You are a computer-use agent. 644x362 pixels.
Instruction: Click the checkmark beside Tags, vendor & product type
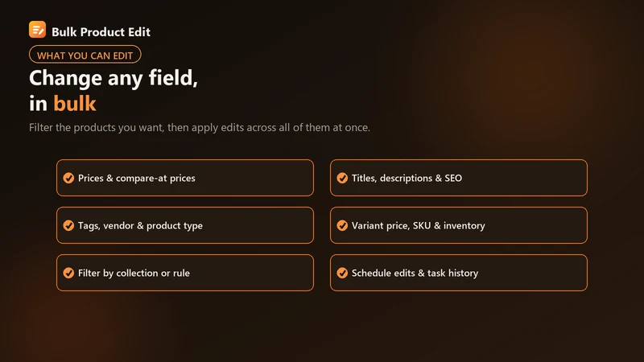pyautogui.click(x=68, y=226)
